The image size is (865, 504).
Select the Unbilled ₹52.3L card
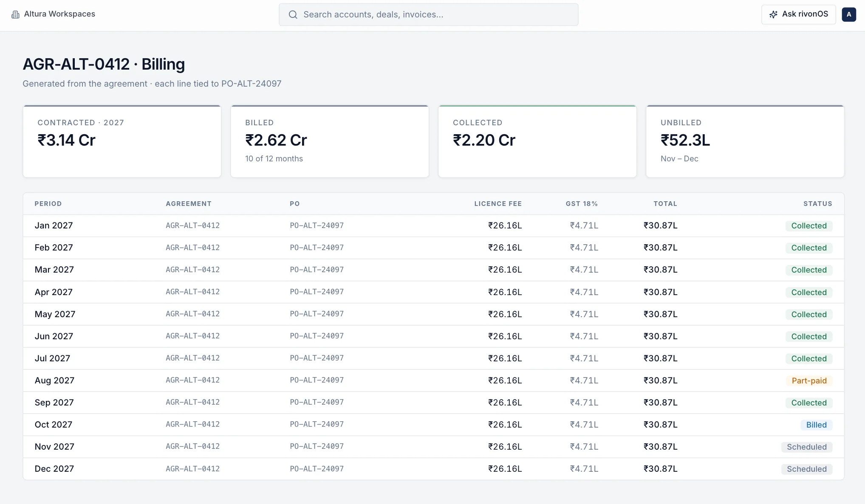pos(745,141)
